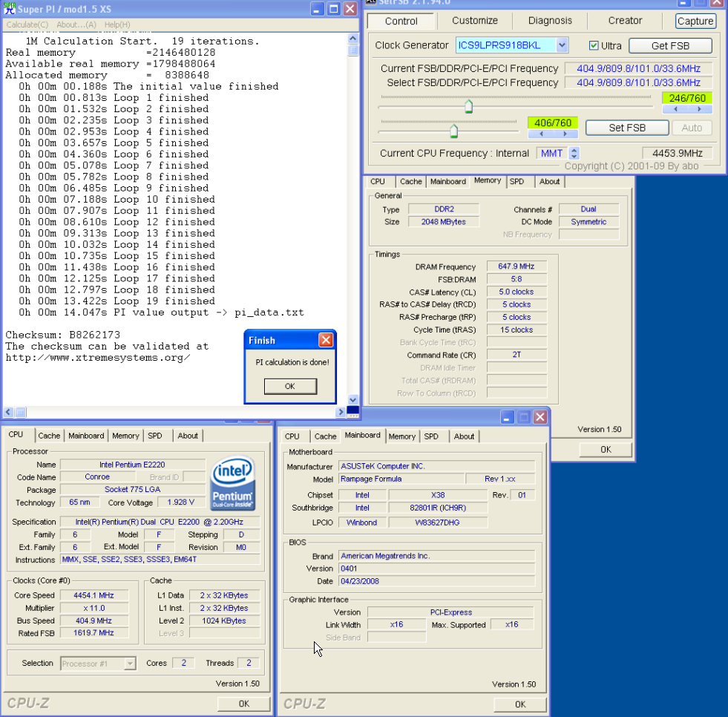Open CPU tab in CPU-Z Memory window
This screenshot has width=728, height=717.
(378, 182)
